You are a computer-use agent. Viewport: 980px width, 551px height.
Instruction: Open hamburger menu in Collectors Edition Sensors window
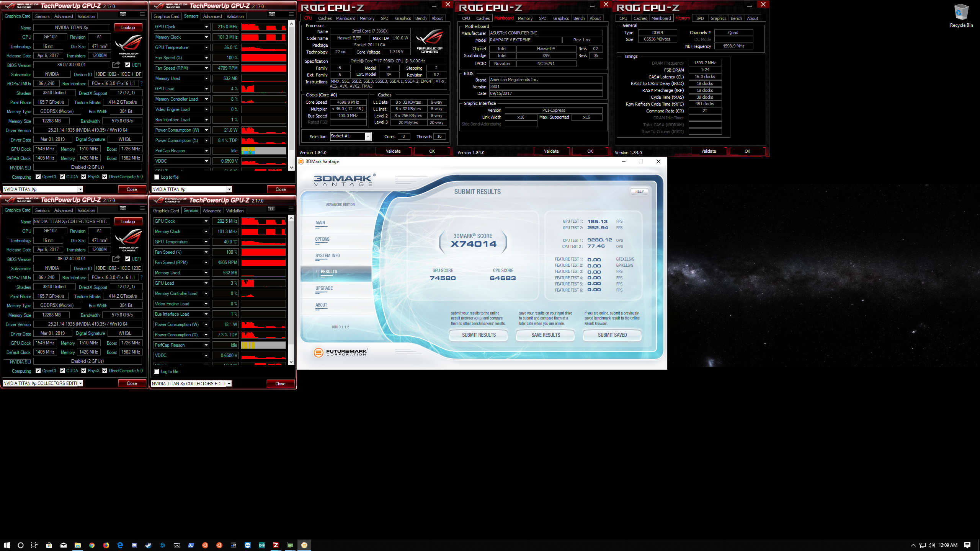pos(291,209)
